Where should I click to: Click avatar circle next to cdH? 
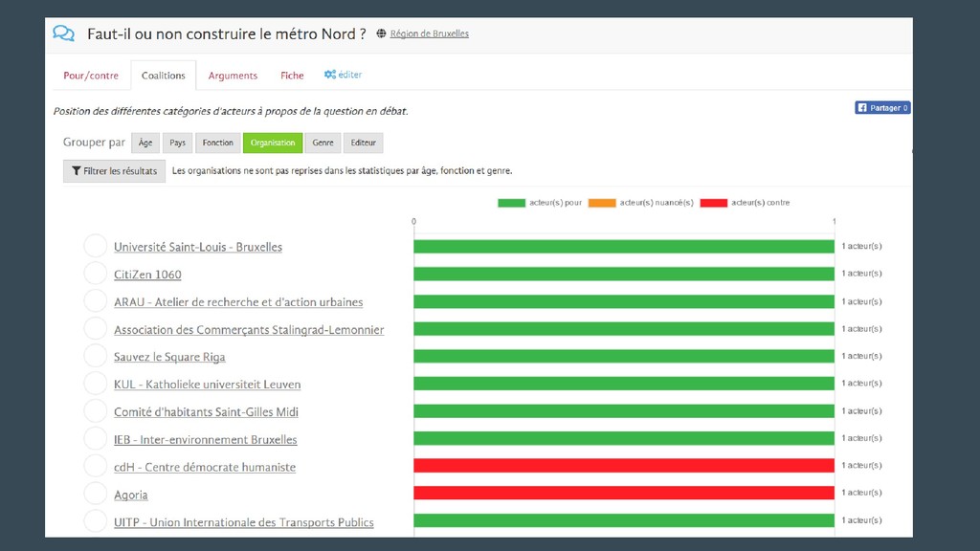tap(95, 466)
